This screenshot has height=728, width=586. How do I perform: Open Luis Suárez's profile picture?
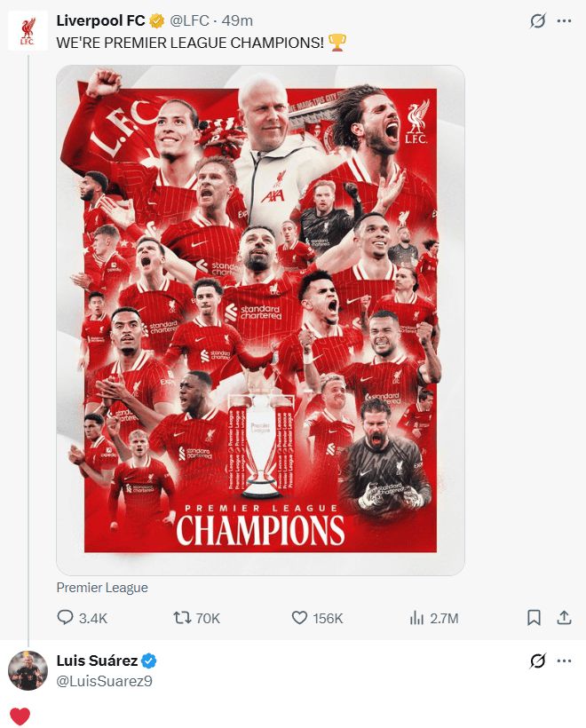coord(28,670)
